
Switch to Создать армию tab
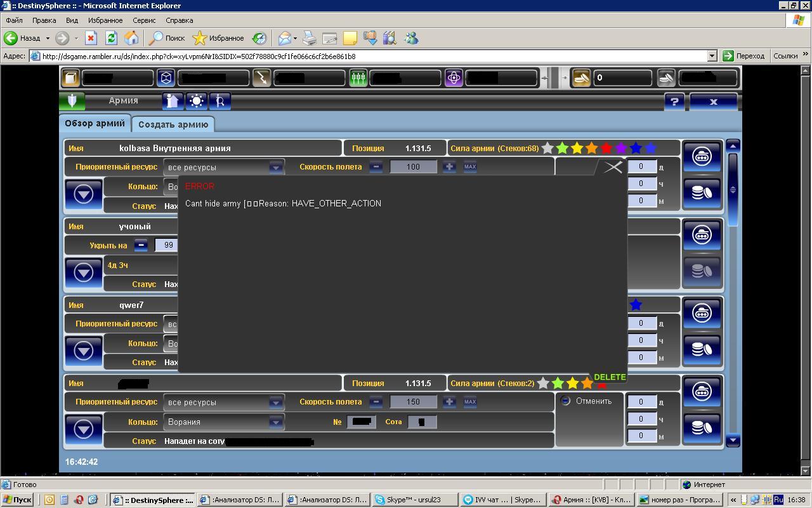(x=173, y=124)
